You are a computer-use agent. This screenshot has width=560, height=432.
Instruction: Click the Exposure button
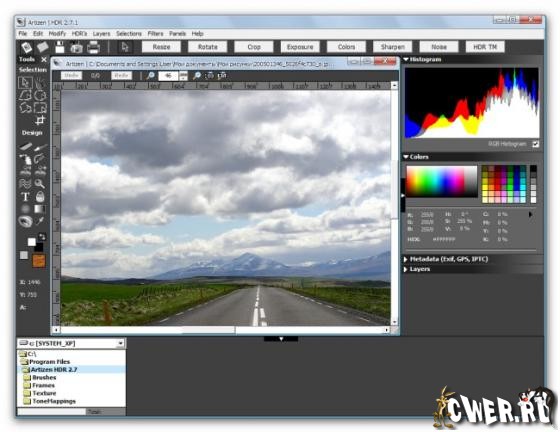tap(300, 47)
